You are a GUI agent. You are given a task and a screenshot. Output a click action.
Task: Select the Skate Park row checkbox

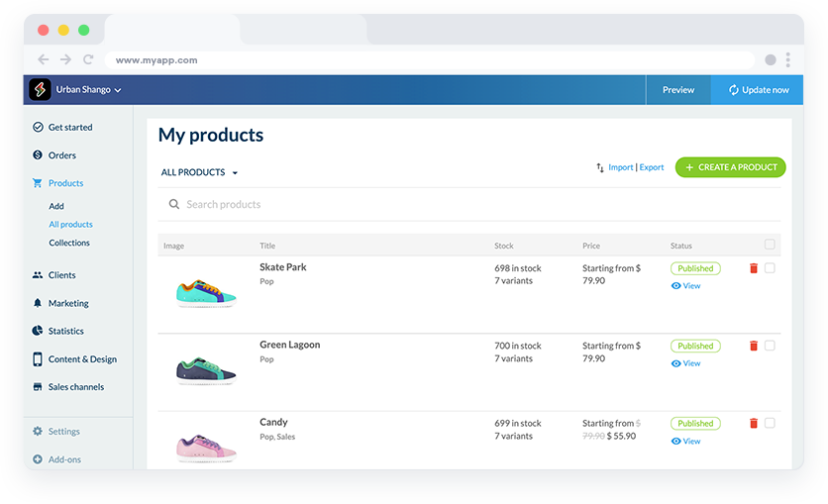770,268
